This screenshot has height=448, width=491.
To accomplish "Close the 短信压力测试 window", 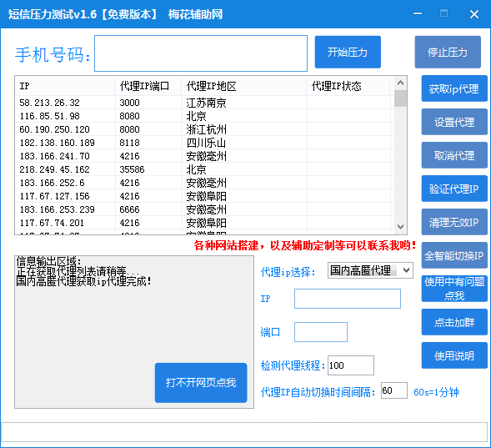I will [x=474, y=14].
